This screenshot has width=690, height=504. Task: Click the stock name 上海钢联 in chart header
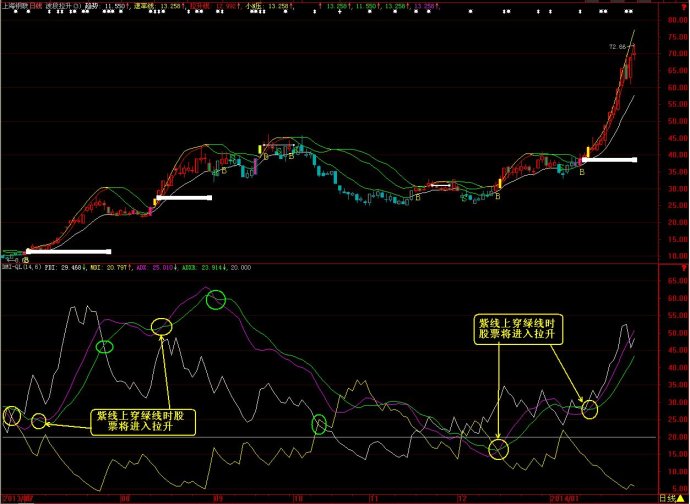[x=14, y=5]
